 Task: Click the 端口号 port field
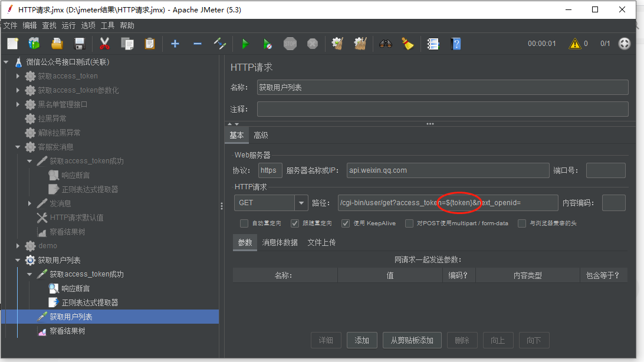coord(606,170)
